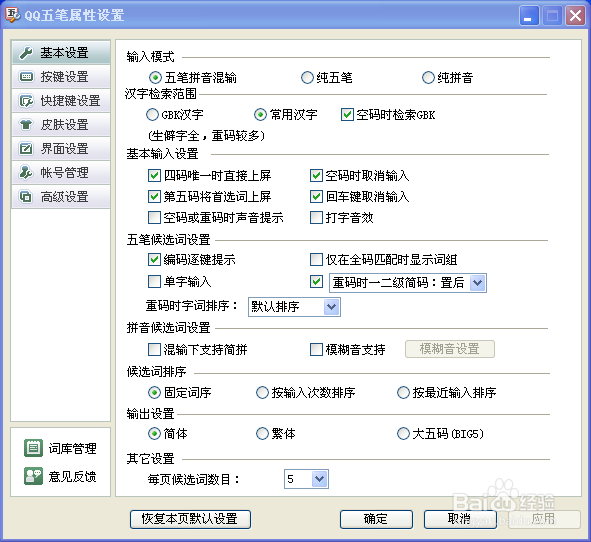Toggle 空码时取消输入 checkbox
The width and height of the screenshot is (591, 542).
316,175
